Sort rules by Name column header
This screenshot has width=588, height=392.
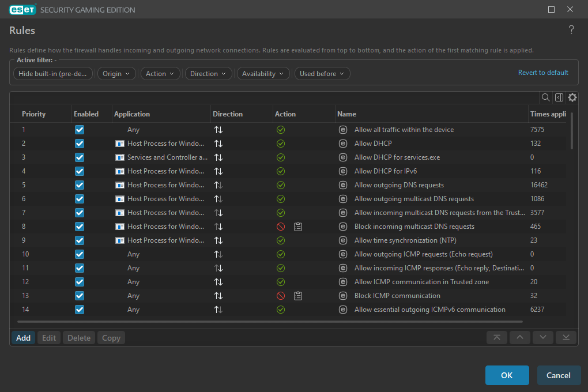tap(346, 114)
